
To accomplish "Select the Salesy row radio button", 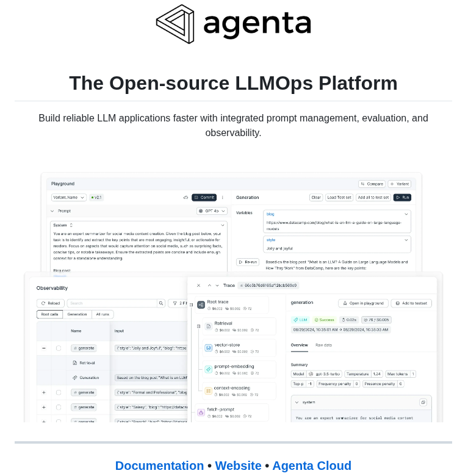I will tap(59, 407).
